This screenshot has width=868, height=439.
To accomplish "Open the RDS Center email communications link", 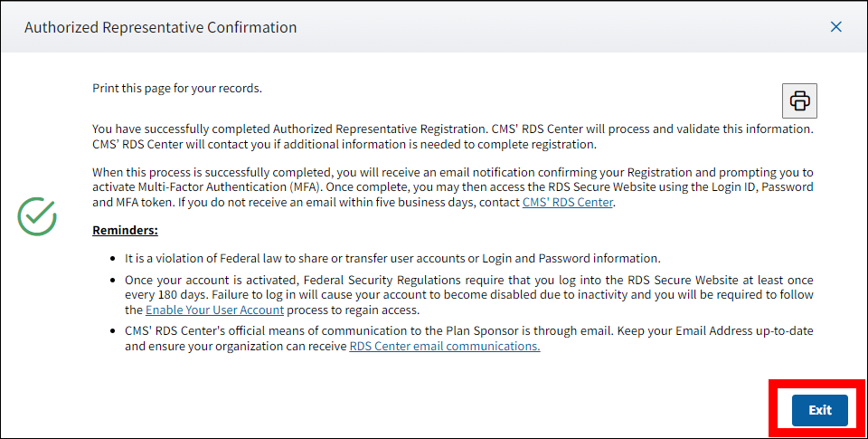I will [x=444, y=347].
